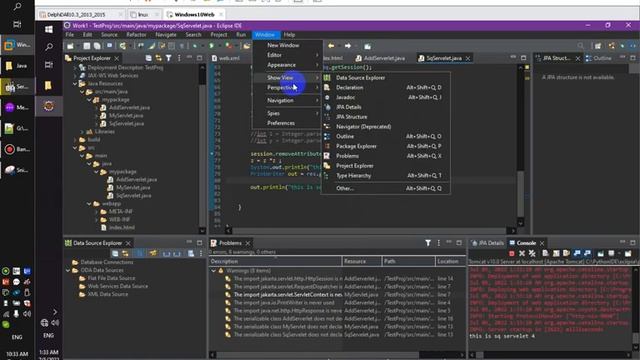Screen dimensions: 640x360
Task: Switch to JPA Details tab
Action: (x=488, y=243)
